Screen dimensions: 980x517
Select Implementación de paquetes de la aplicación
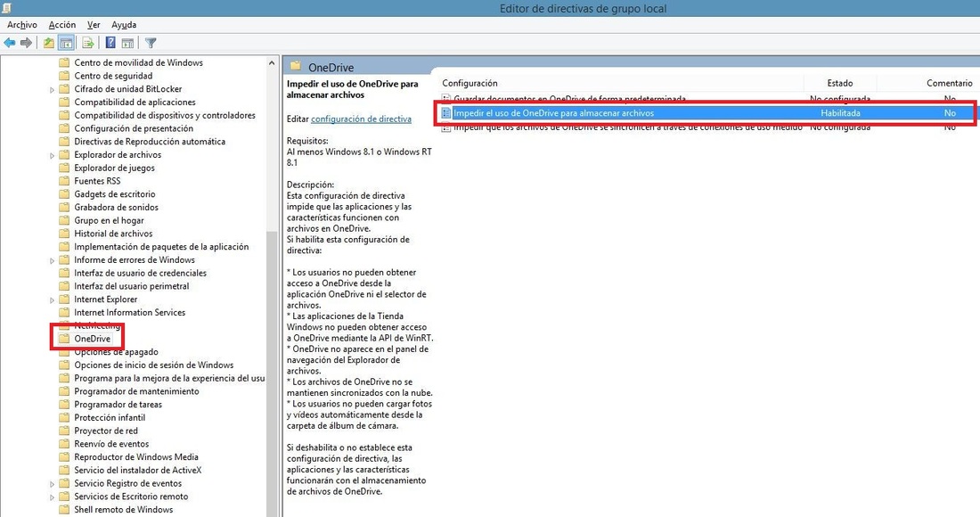tap(161, 246)
